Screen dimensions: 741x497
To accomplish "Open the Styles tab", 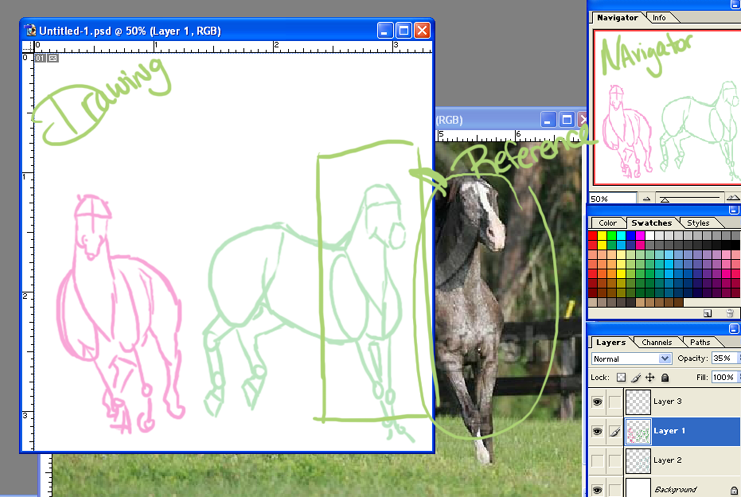I will [698, 223].
